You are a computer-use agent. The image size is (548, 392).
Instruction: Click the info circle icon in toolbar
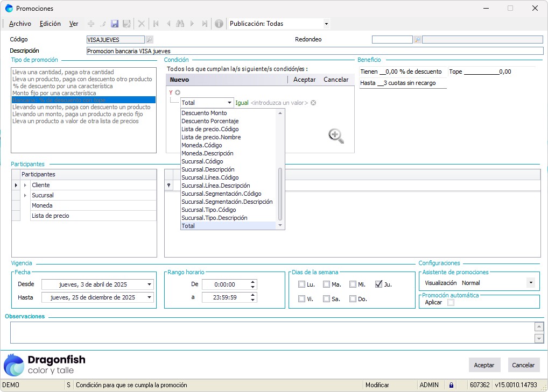[219, 24]
